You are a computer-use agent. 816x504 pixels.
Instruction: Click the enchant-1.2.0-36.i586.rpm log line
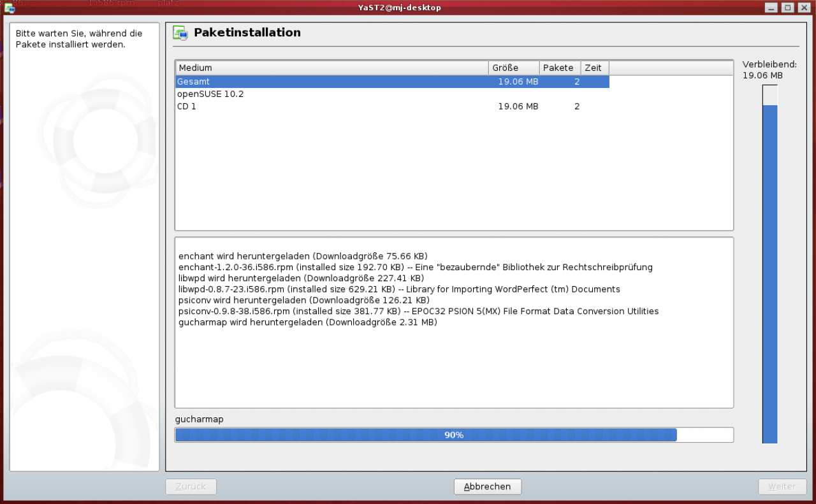416,267
